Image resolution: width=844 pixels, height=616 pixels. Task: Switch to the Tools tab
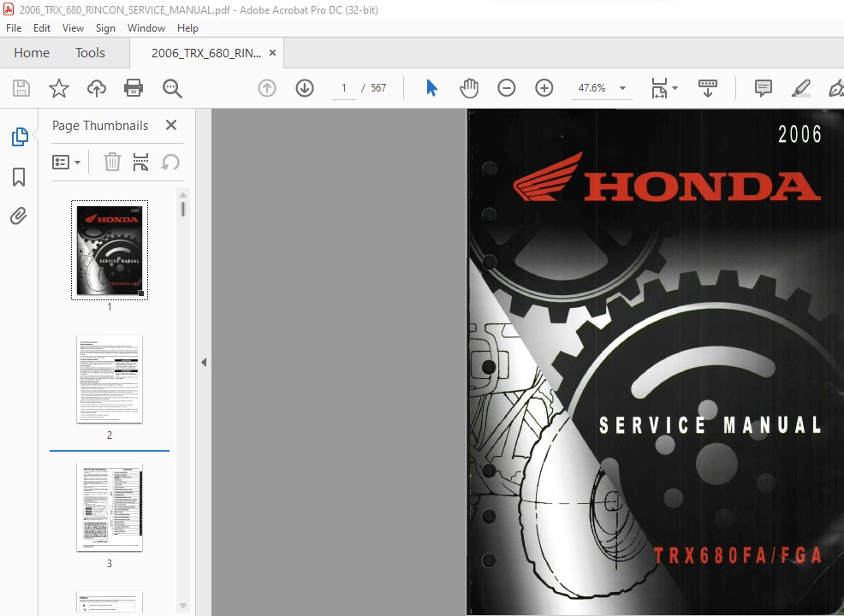click(90, 53)
